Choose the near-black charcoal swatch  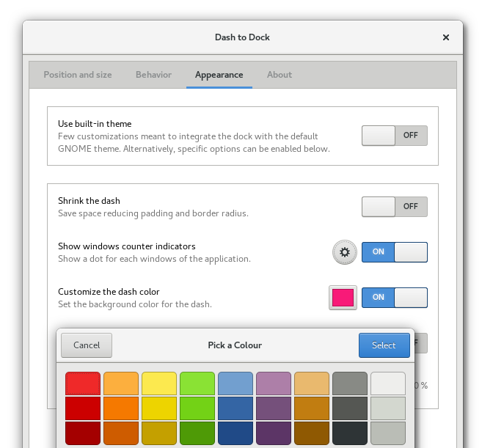(x=350, y=433)
